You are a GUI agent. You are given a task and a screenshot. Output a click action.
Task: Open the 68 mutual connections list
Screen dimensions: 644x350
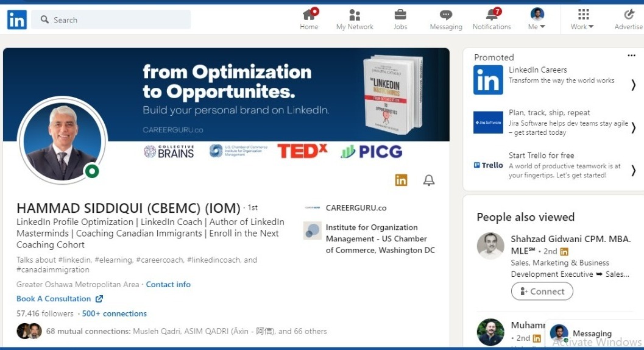click(186, 331)
